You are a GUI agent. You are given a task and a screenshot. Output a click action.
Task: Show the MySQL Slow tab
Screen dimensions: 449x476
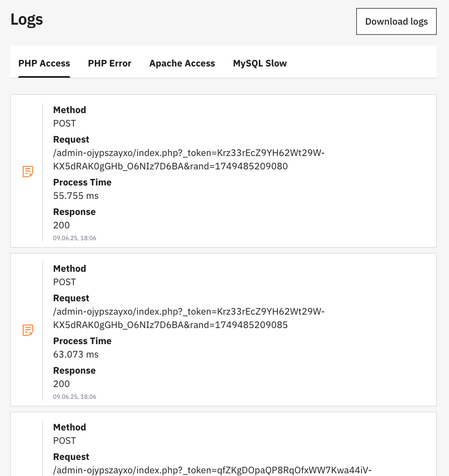coord(260,63)
